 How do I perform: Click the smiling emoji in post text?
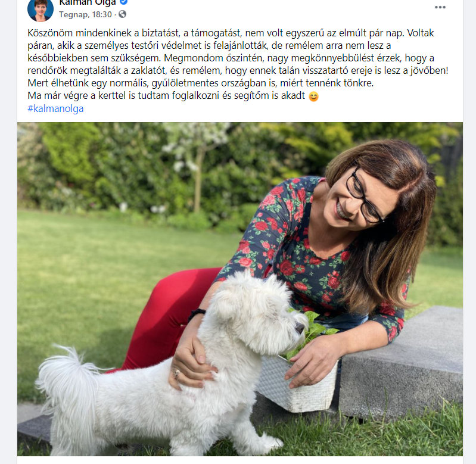(x=313, y=96)
